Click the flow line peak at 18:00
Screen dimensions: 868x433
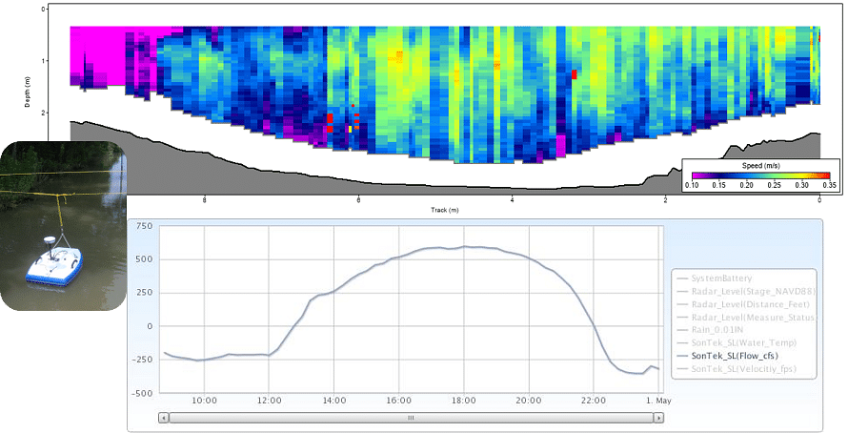click(464, 247)
